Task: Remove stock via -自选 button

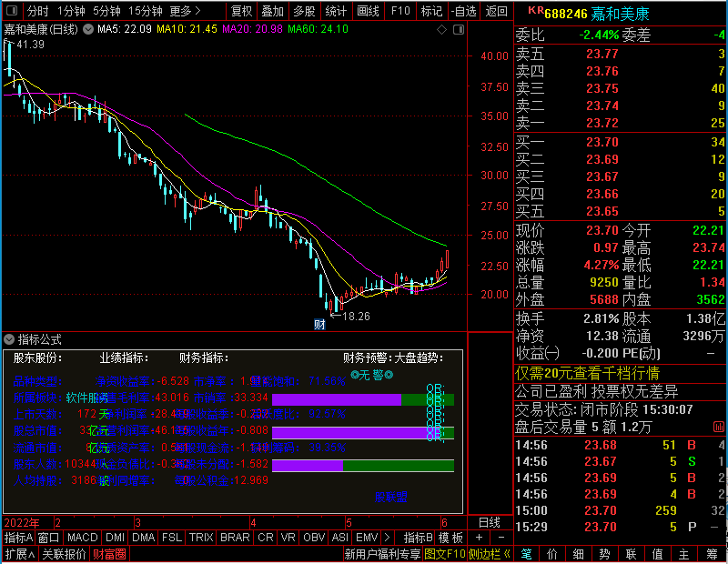Action: 464,11
